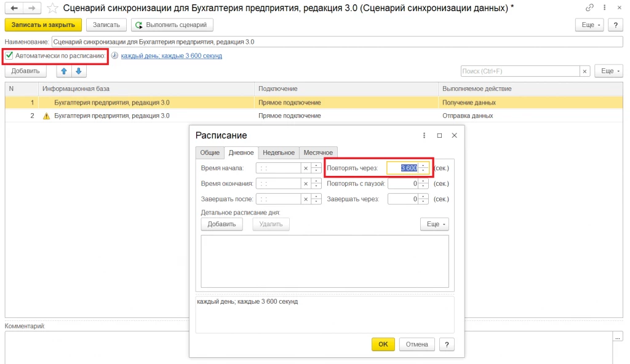Open the Расписание dialog's three-dot menu
Image resolution: width=630 pixels, height=364 pixels.
point(424,135)
